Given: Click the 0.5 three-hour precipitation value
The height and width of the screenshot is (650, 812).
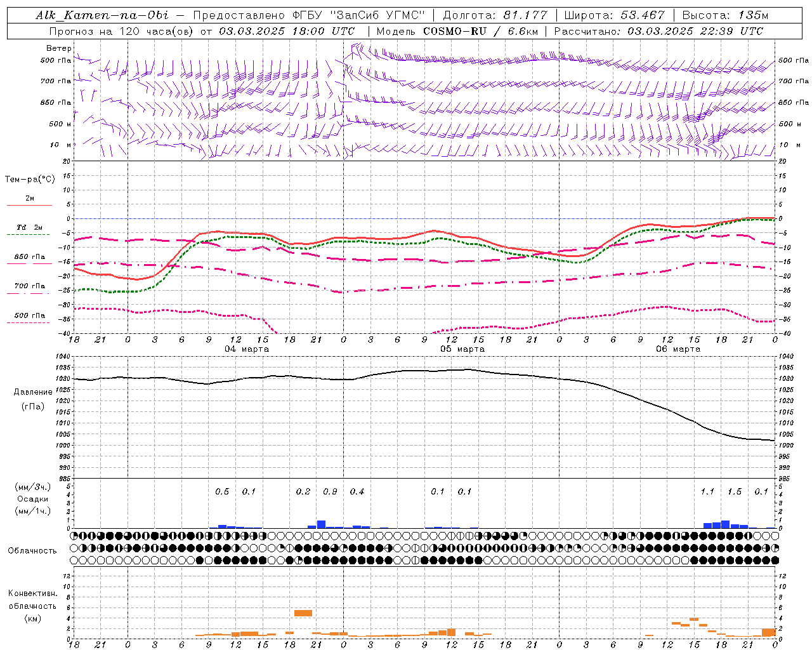Looking at the screenshot, I should [222, 492].
